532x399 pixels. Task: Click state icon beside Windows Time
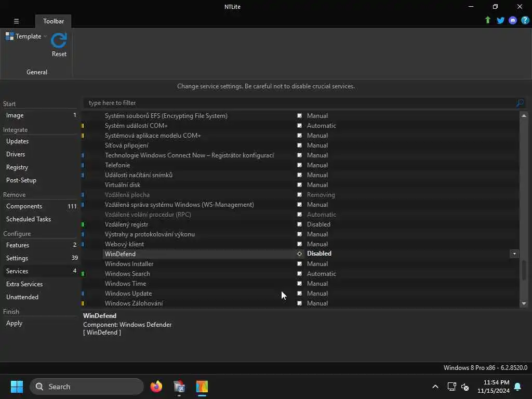point(300,283)
